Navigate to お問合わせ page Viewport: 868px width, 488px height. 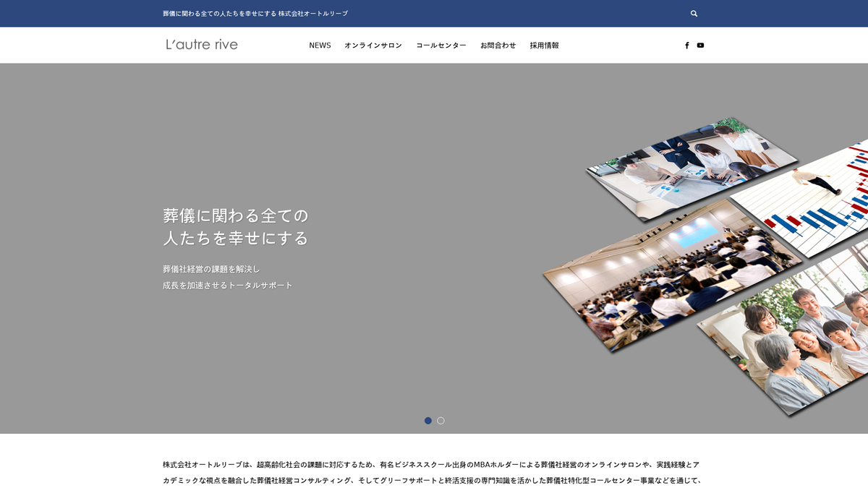click(x=498, y=46)
